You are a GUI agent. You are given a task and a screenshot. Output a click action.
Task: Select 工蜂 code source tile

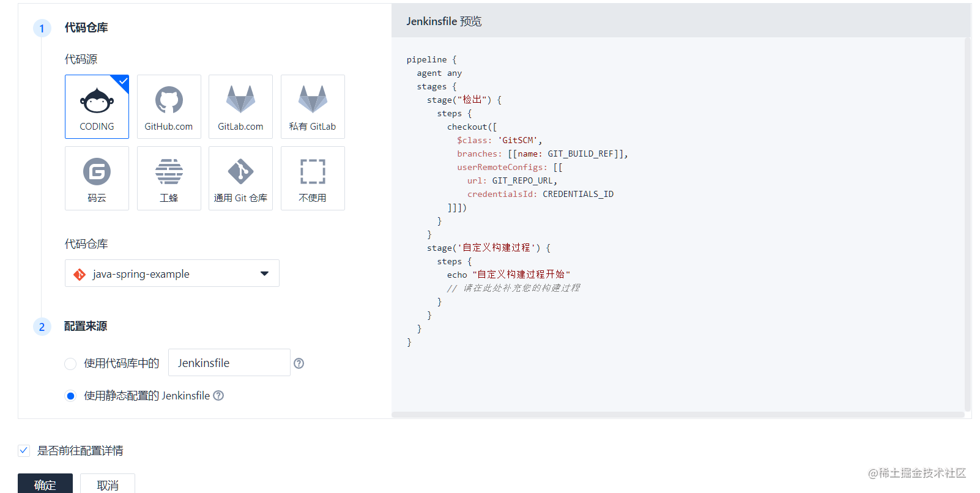(x=169, y=179)
